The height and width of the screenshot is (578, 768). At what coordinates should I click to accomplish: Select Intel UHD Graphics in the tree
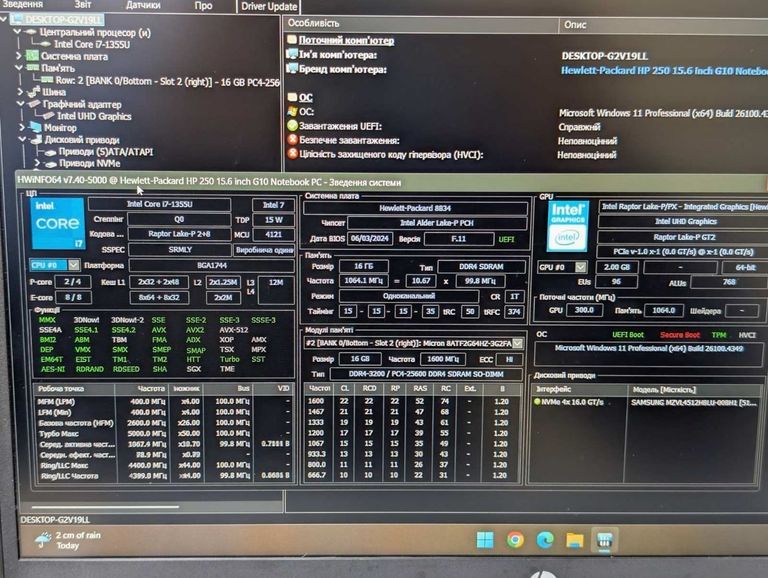tap(93, 116)
